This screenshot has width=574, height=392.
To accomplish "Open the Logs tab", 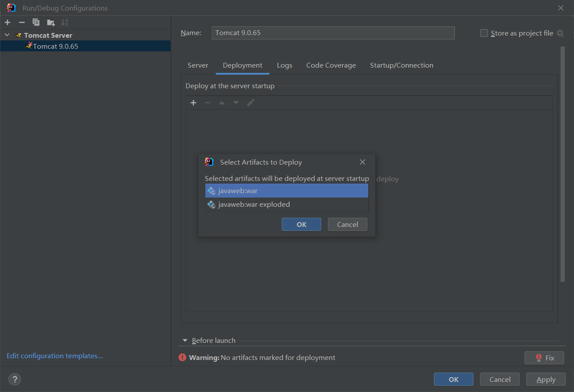I will pyautogui.click(x=284, y=65).
